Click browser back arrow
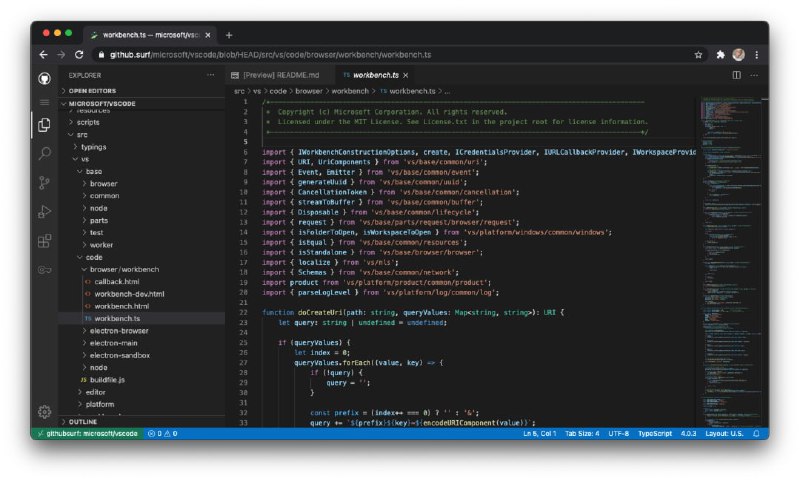This screenshot has height=481, width=800. pyautogui.click(x=43, y=55)
